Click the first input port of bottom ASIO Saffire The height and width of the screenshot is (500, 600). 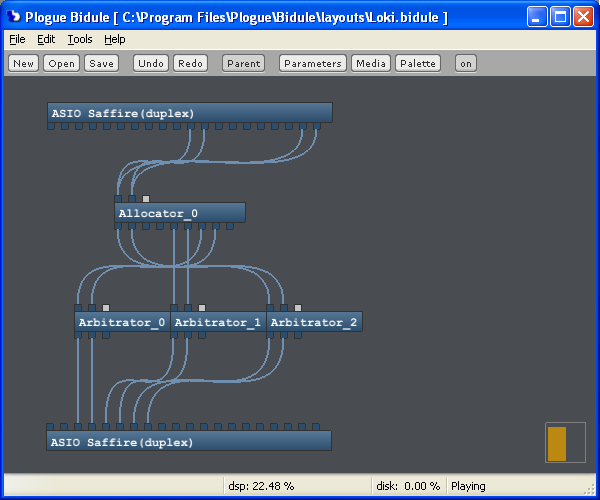coord(50,427)
